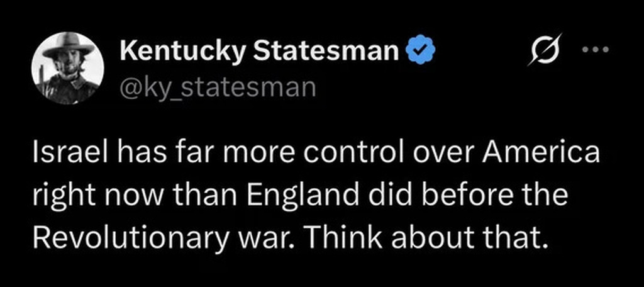The width and height of the screenshot is (644, 287).
Task: Click the word "over" in the tweet
Action: [438, 155]
